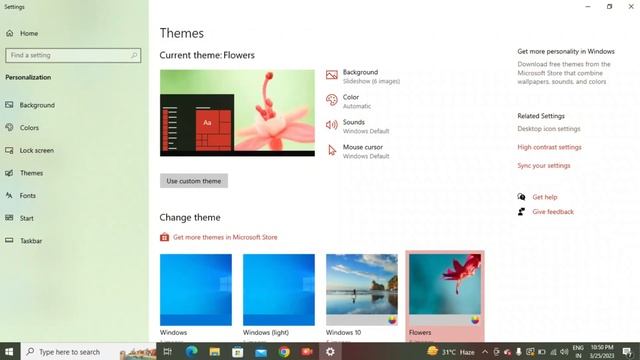Open the 31°C Haze weather widget

click(451, 351)
